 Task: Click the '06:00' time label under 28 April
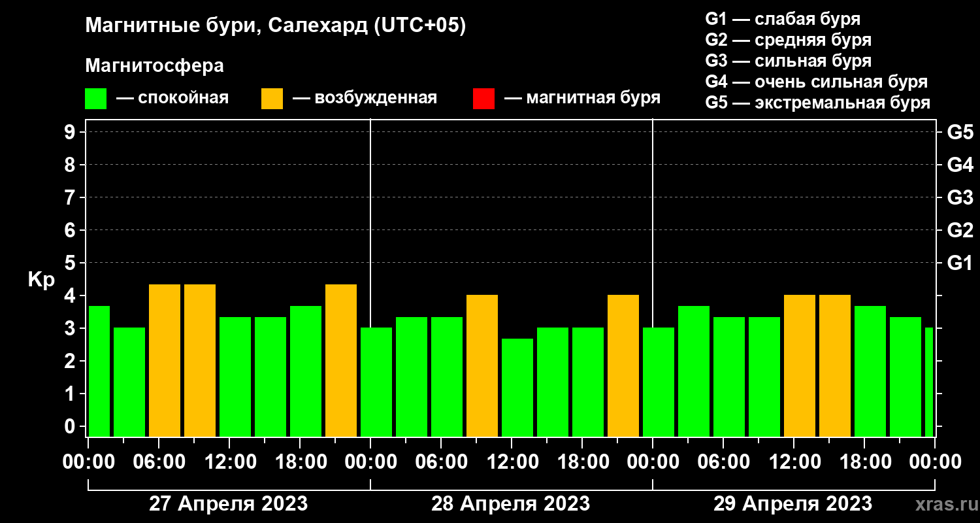(442, 462)
